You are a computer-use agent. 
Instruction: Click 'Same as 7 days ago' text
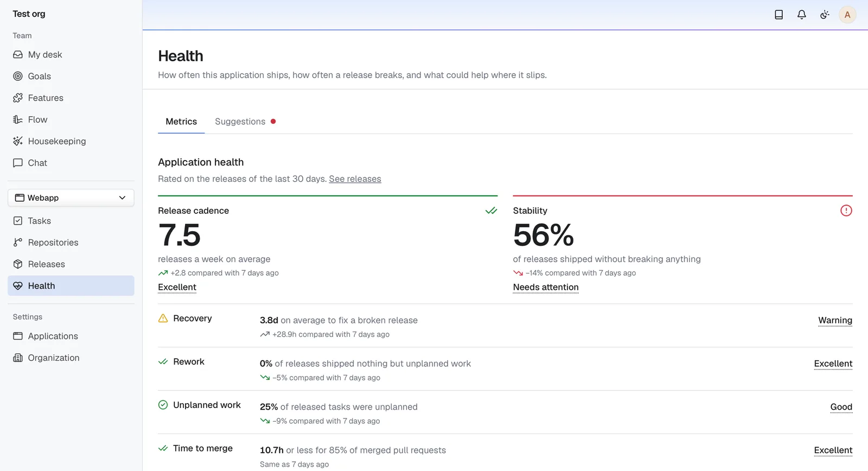(294, 464)
